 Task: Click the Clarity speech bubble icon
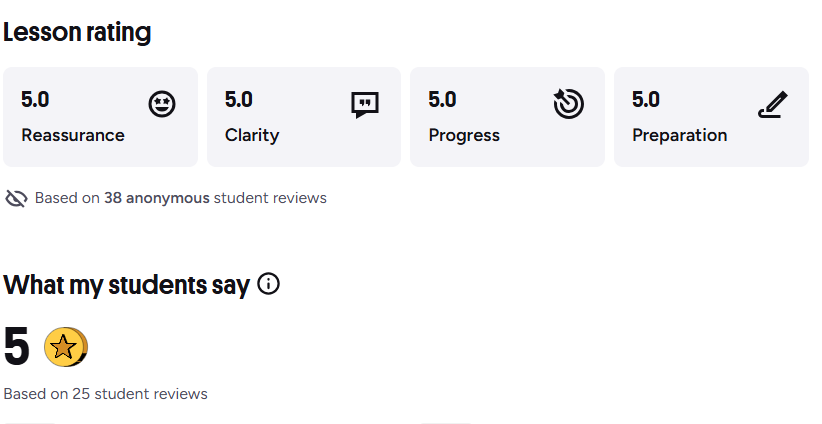(x=365, y=104)
